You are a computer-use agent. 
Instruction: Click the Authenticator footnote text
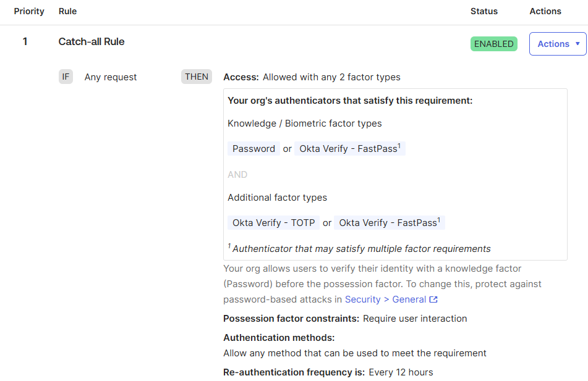(x=359, y=248)
